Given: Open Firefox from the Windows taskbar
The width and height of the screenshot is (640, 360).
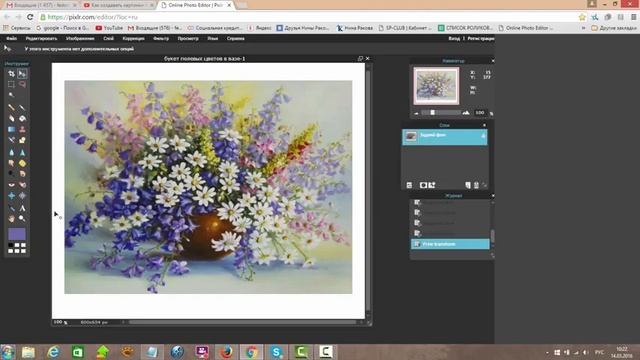Looking at the screenshot, I should point(226,352).
